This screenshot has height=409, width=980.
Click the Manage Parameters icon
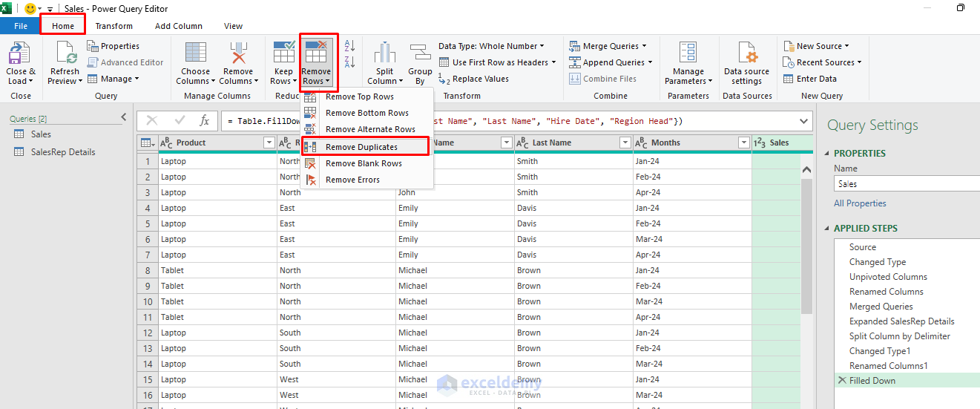[688, 53]
